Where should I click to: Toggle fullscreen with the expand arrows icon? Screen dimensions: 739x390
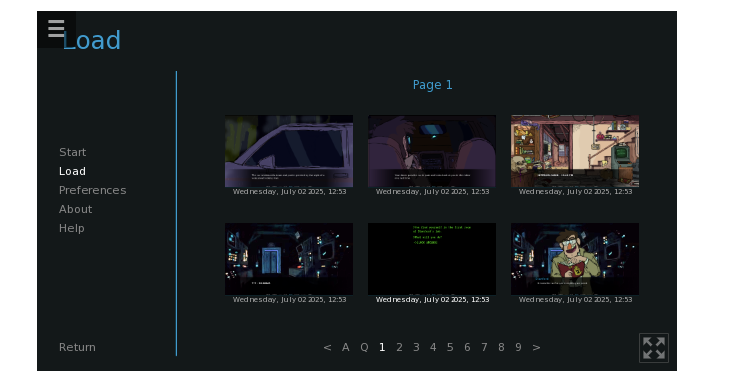[654, 348]
